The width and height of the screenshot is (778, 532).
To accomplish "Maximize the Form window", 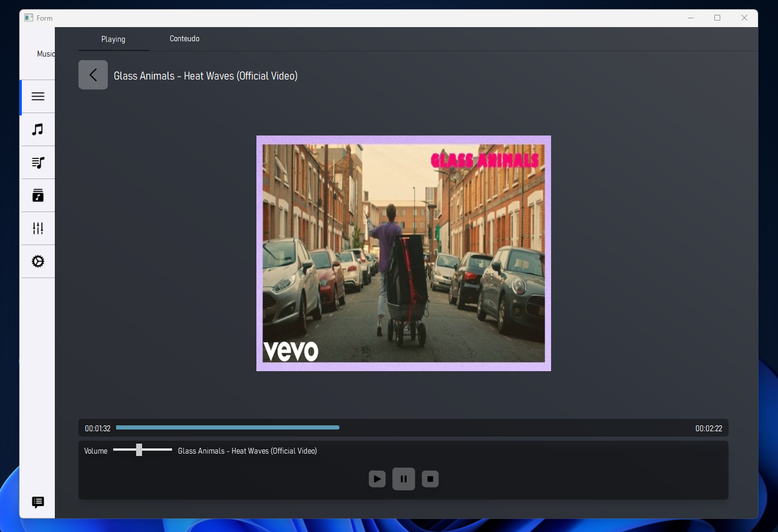I will tap(717, 18).
